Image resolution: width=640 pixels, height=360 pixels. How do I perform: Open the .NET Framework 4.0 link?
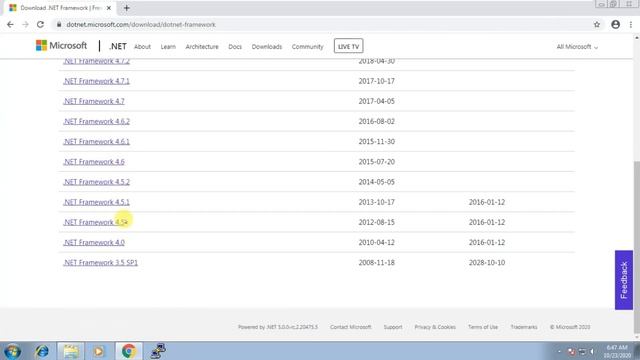93,242
